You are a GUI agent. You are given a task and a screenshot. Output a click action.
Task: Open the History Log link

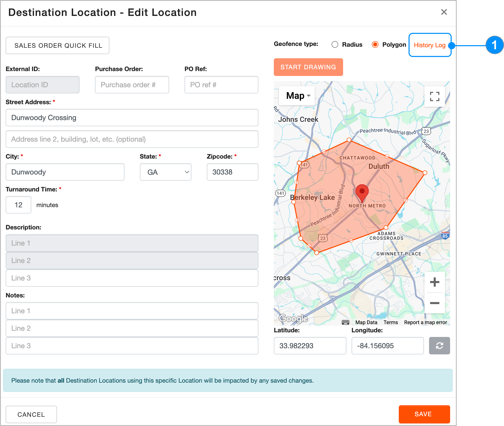[x=430, y=45]
